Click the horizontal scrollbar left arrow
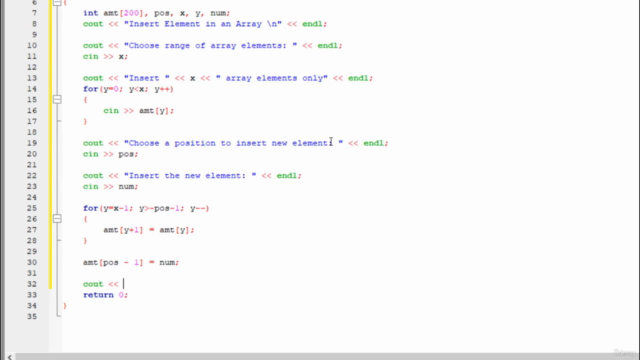 coord(9,357)
